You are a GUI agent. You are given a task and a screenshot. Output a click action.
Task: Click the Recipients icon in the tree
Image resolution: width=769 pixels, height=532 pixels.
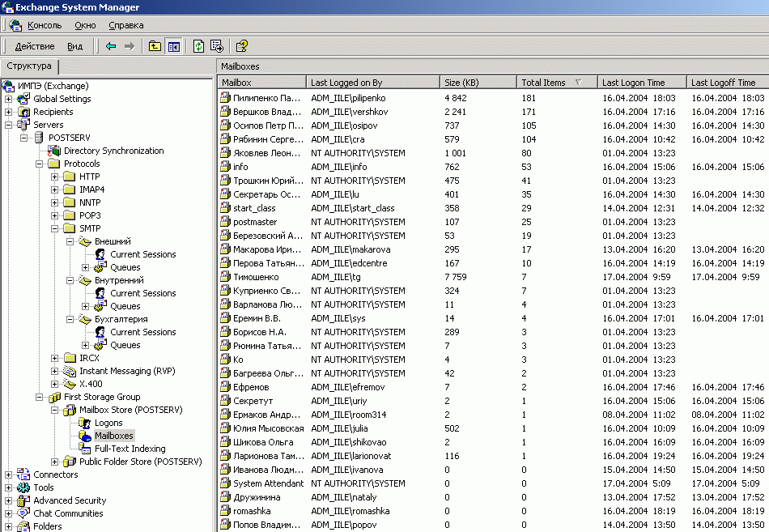pos(23,112)
